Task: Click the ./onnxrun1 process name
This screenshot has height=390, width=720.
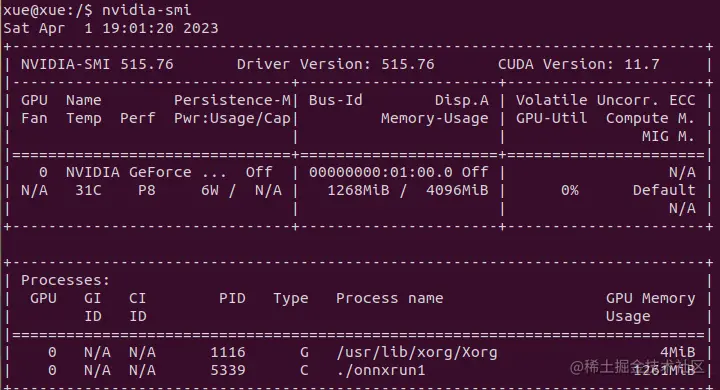Action: point(381,370)
